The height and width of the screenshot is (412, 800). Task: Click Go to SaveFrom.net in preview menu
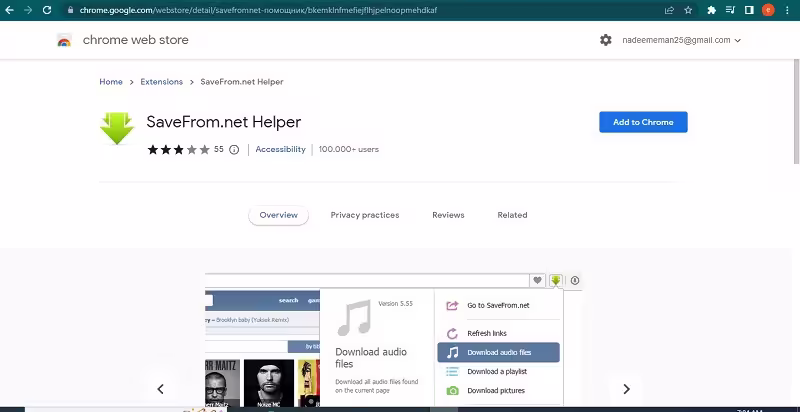tap(498, 305)
